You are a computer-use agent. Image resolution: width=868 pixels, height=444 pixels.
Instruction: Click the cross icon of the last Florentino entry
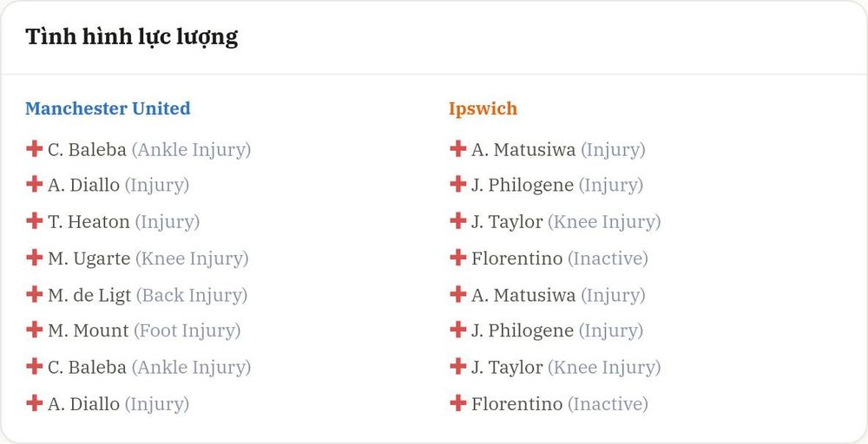tap(457, 403)
